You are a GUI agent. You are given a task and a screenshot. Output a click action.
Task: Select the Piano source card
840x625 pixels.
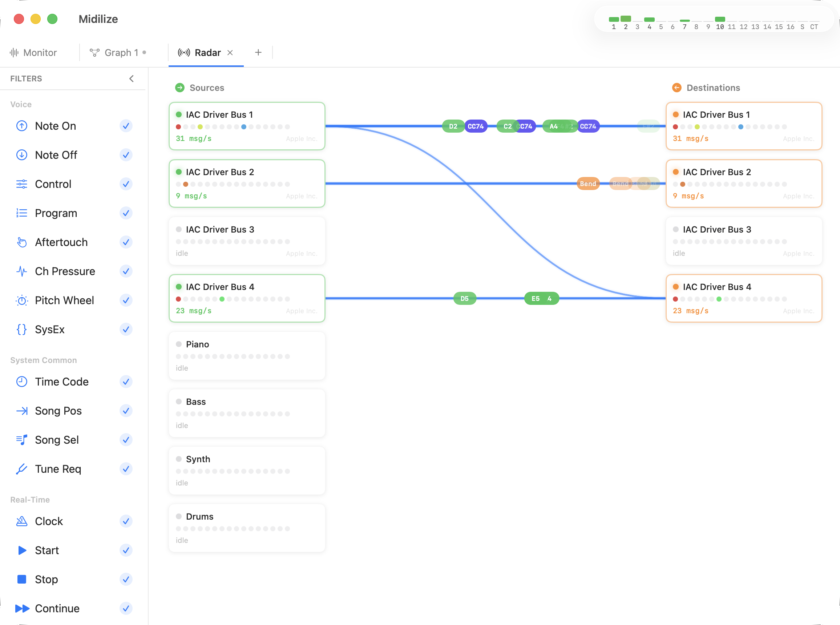[x=247, y=355]
